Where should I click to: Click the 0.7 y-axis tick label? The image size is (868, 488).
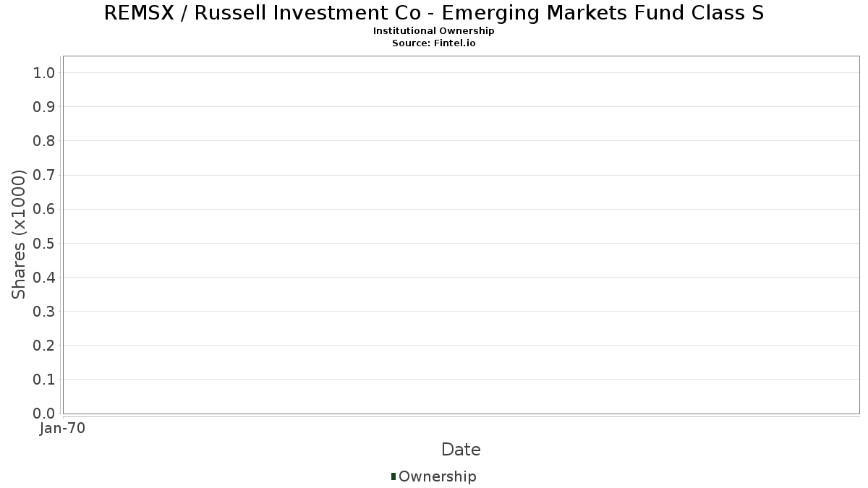[x=44, y=175]
